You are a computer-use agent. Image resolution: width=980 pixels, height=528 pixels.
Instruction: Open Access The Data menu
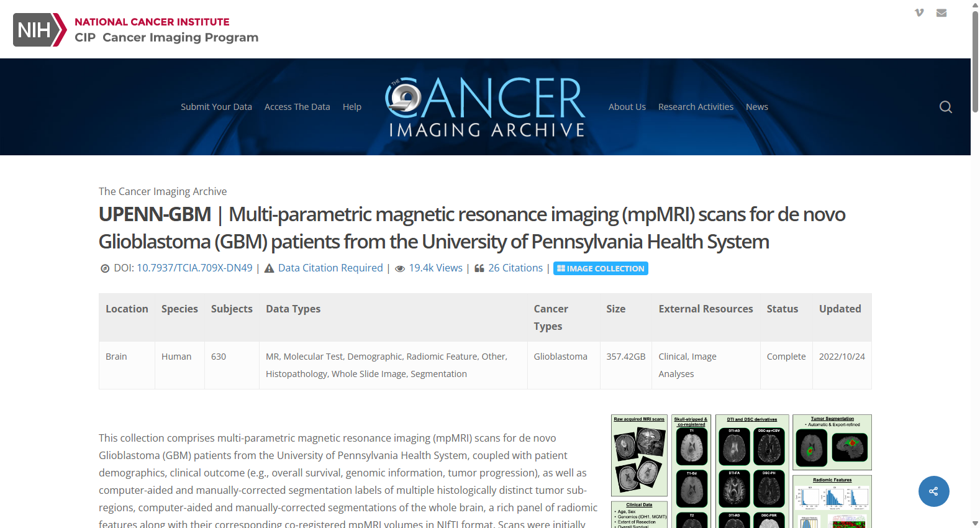click(x=297, y=107)
